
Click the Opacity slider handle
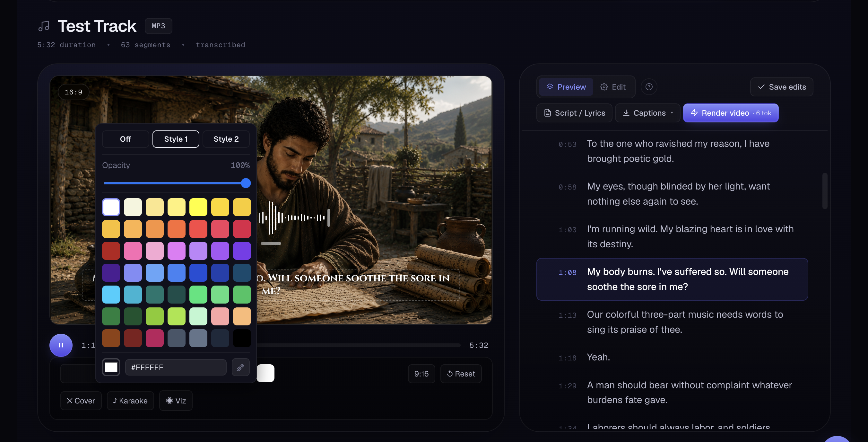pos(246,183)
